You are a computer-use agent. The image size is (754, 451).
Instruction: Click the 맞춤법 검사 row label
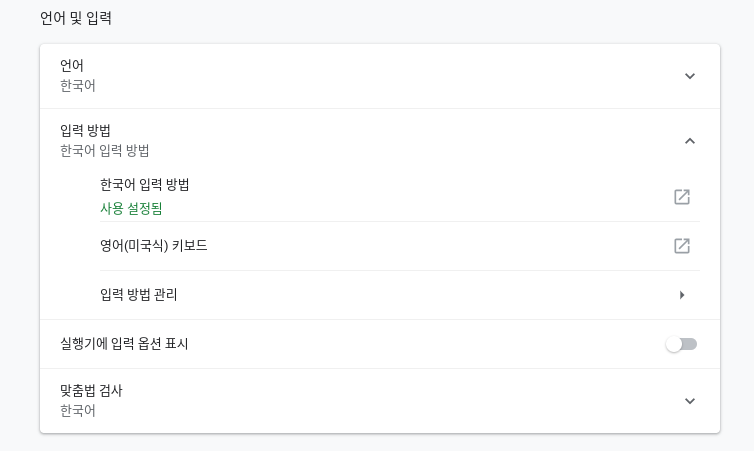pos(91,390)
